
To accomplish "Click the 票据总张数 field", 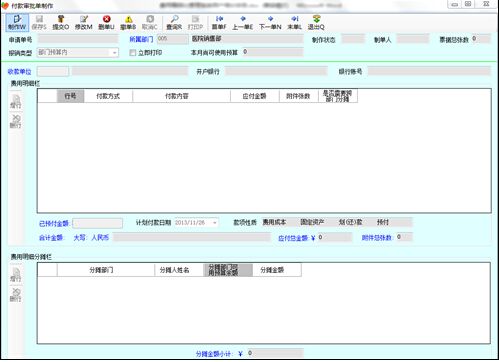I will pyautogui.click(x=481, y=39).
